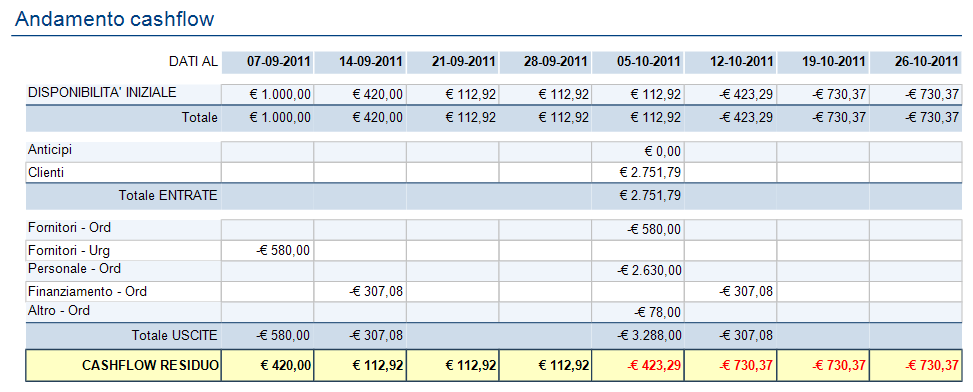This screenshot has width=973, height=392.
Task: Select the 05-10-2011 date column header
Action: tap(638, 61)
